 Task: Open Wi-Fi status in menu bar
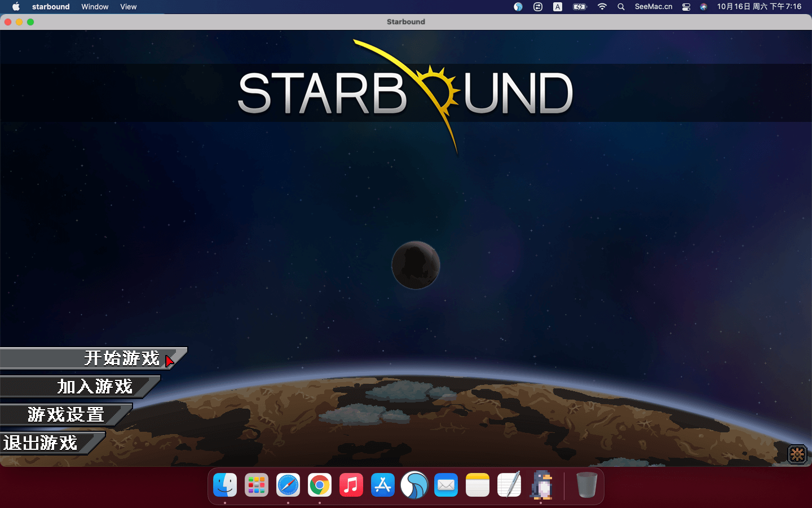pyautogui.click(x=602, y=7)
